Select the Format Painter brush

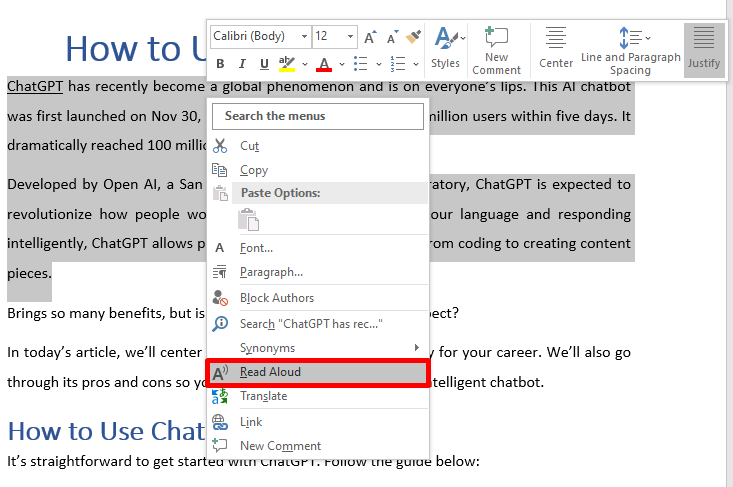tap(413, 36)
